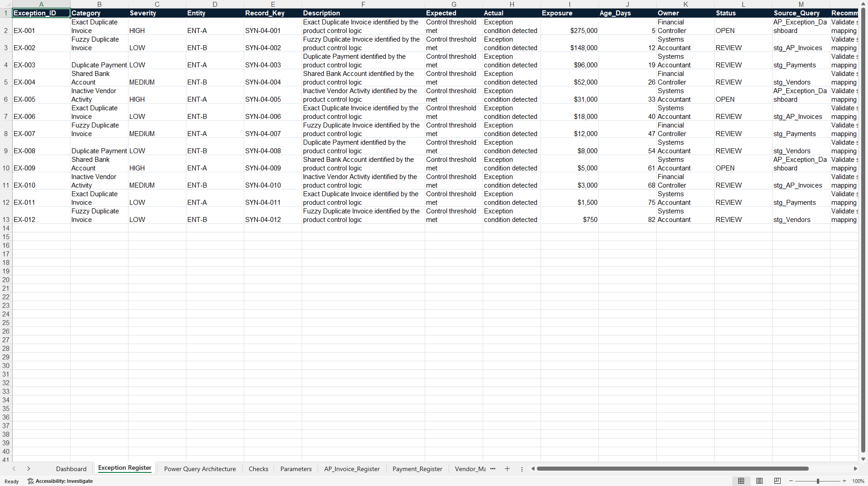Click record key SYN-04-010
The width and height of the screenshot is (868, 486).
coord(273,181)
